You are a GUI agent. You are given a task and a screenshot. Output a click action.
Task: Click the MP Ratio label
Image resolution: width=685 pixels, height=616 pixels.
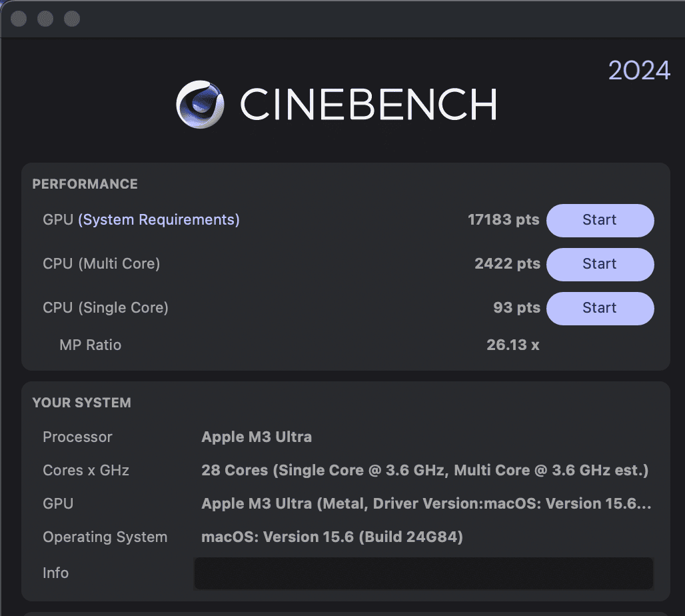tap(91, 345)
